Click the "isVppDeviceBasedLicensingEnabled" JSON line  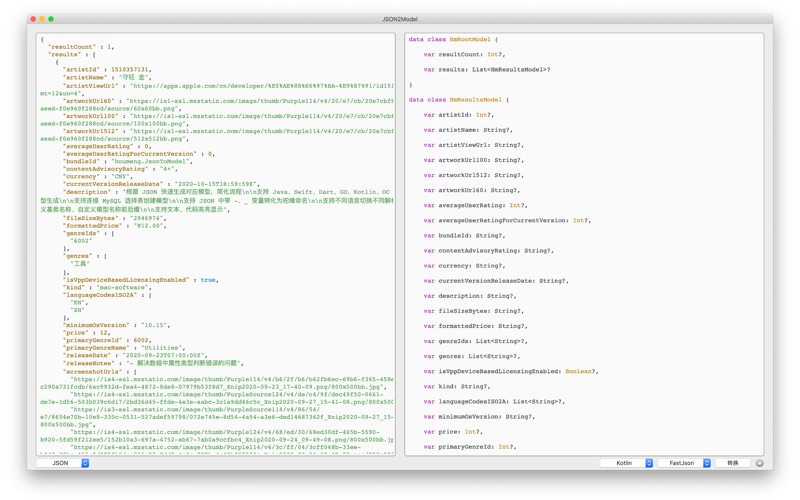[141, 280]
